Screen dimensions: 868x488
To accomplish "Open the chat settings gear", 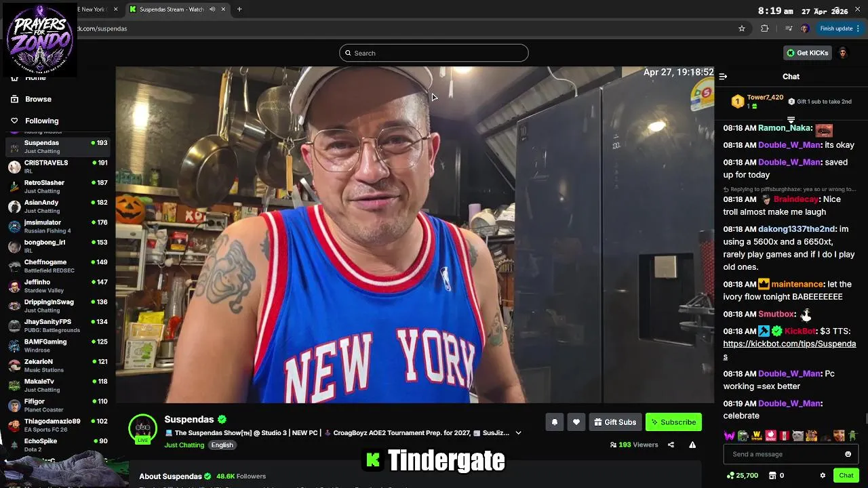I will pyautogui.click(x=823, y=476).
